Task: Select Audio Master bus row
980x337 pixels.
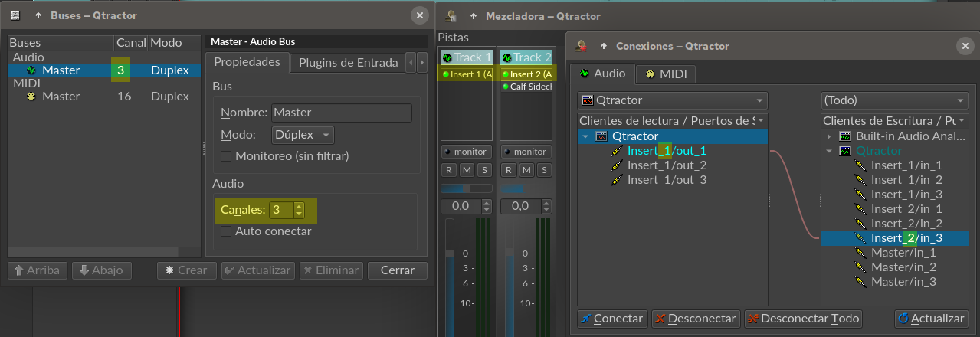Action: click(x=104, y=70)
